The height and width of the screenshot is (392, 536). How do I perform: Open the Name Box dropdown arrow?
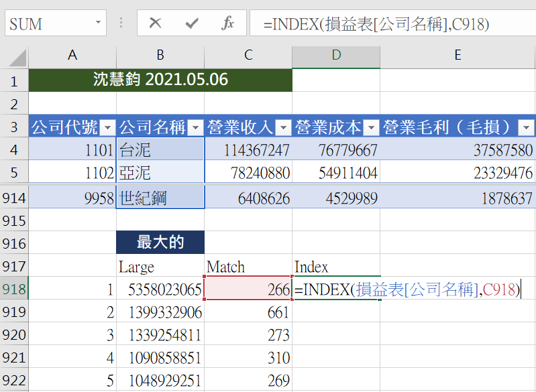[x=98, y=23]
